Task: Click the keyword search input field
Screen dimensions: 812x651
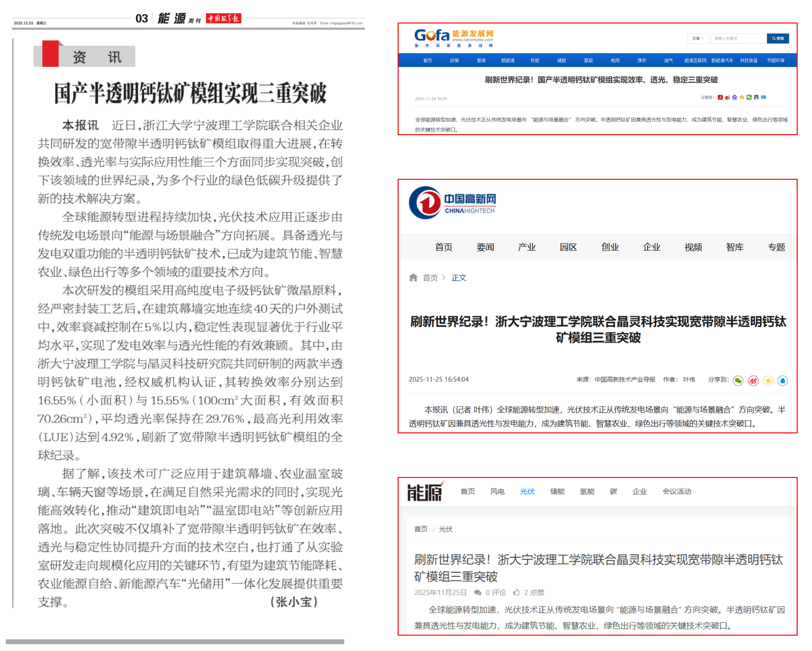Action: pyautogui.click(x=739, y=38)
